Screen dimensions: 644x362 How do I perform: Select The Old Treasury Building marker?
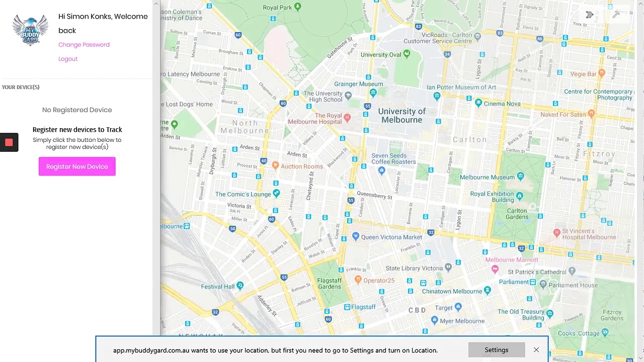549,314
